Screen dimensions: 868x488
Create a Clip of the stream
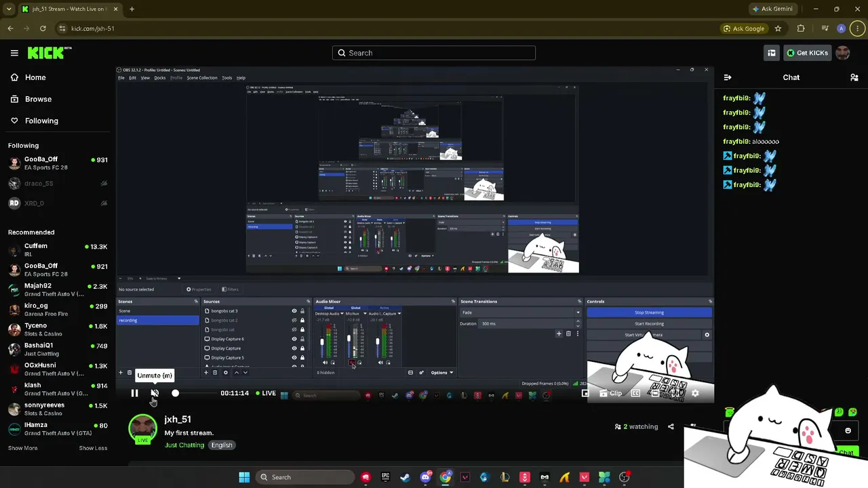click(610, 393)
